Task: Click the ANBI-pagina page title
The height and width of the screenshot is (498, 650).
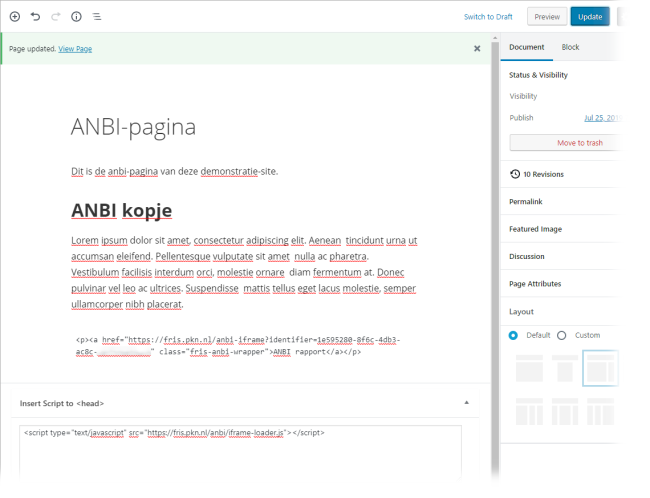Action: [133, 126]
